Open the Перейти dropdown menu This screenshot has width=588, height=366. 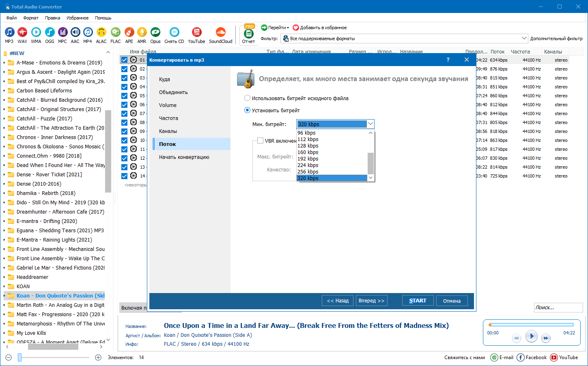click(275, 28)
